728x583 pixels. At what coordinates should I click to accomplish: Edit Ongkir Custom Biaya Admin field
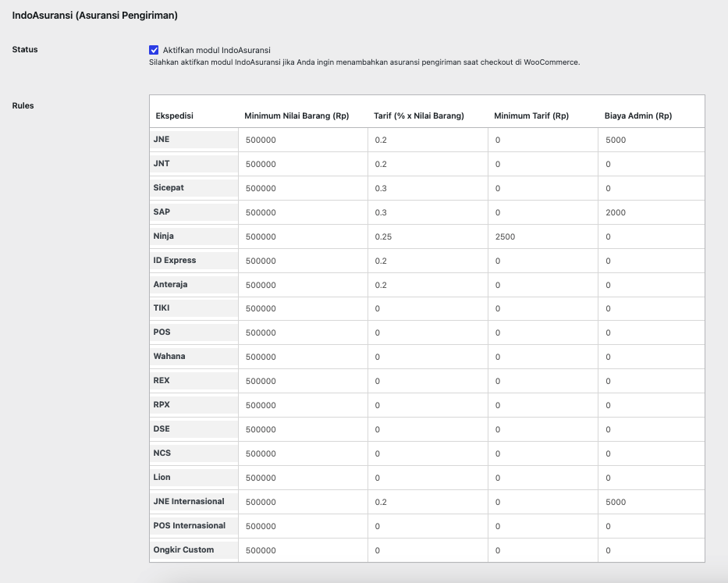[652, 550]
